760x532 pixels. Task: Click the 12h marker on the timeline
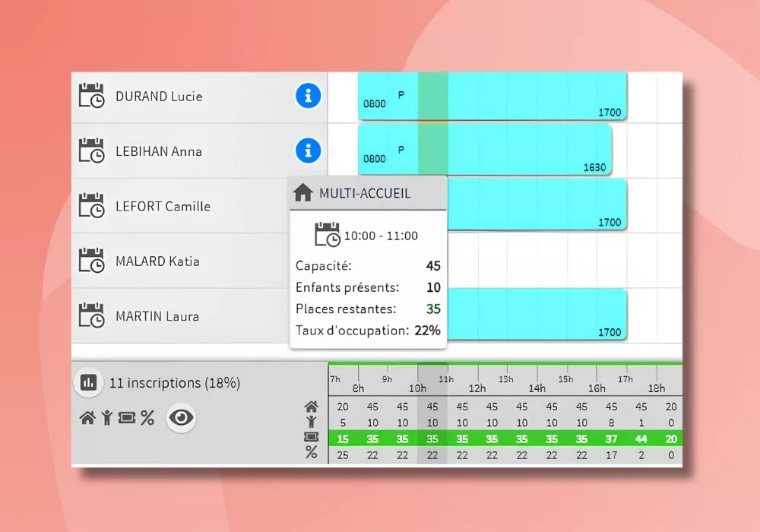477,388
